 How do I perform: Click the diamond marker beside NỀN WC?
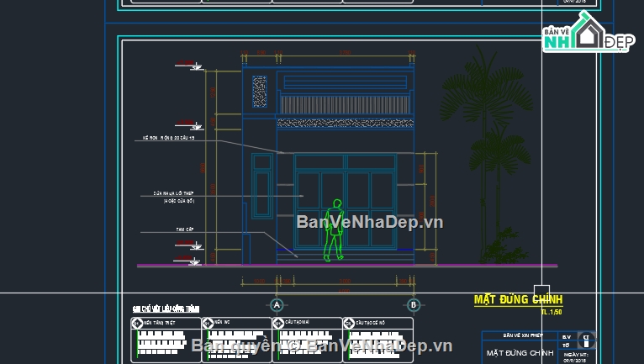pyautogui.click(x=208, y=324)
